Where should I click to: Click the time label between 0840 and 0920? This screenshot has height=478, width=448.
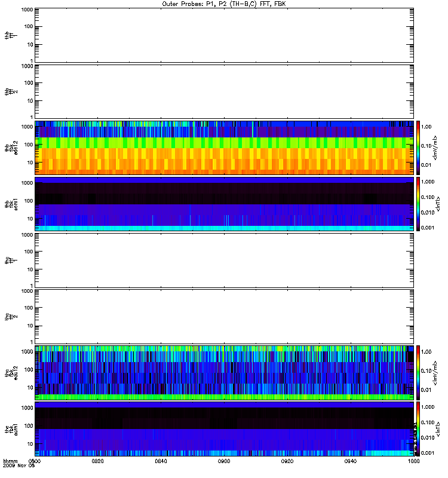pos(224,461)
